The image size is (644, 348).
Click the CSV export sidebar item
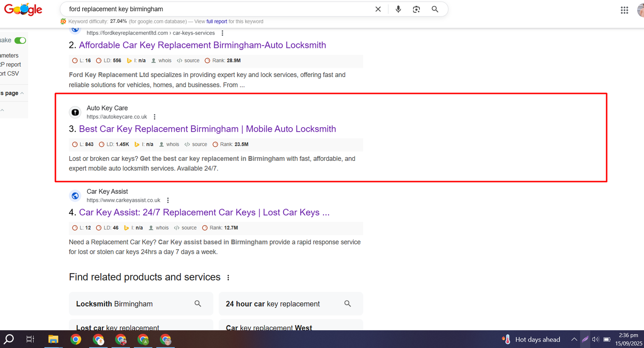[x=10, y=74]
